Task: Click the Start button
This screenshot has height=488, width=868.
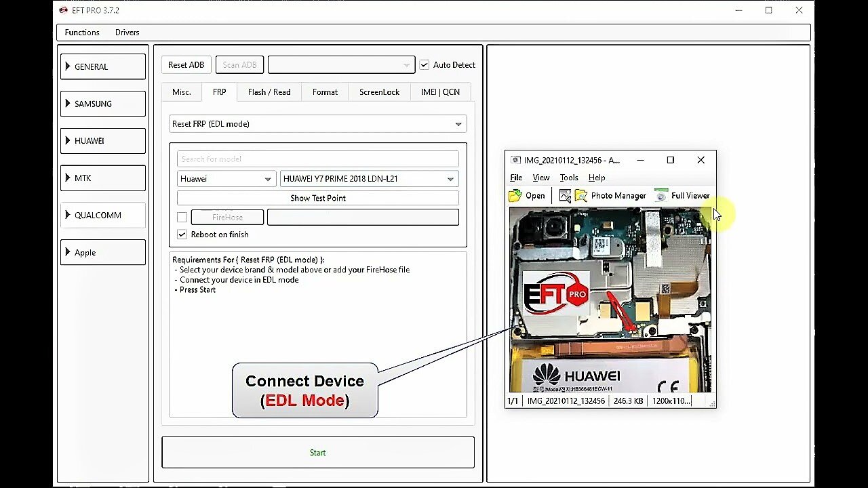Action: pyautogui.click(x=318, y=452)
